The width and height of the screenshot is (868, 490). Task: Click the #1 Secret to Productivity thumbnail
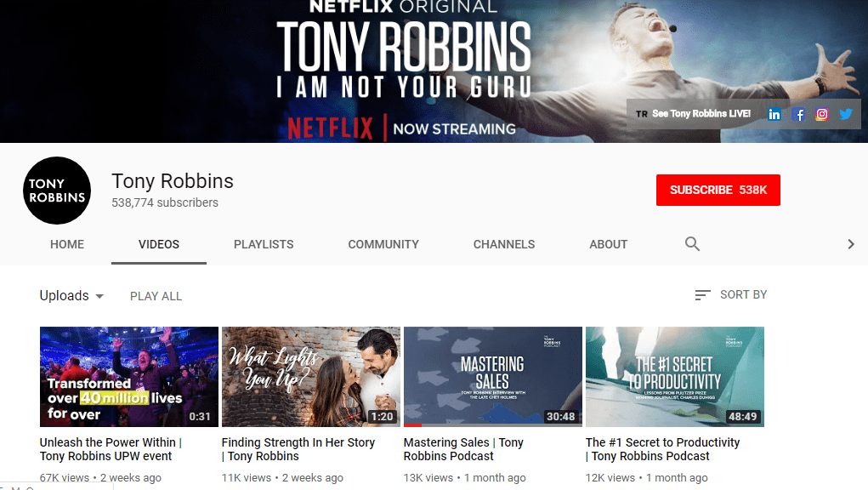point(675,377)
